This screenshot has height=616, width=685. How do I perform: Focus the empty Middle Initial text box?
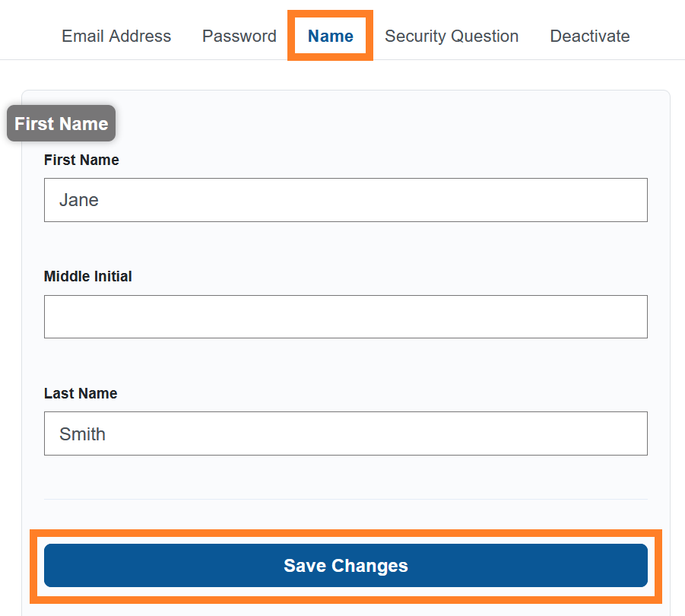345,316
